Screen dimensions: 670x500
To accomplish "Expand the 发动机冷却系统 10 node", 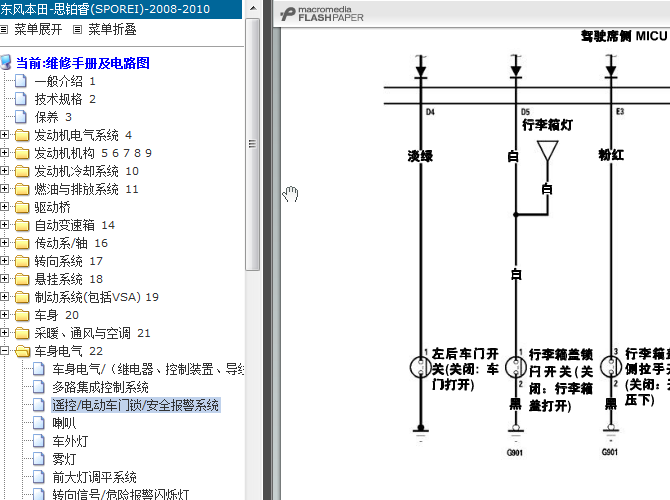I will (x=4, y=171).
